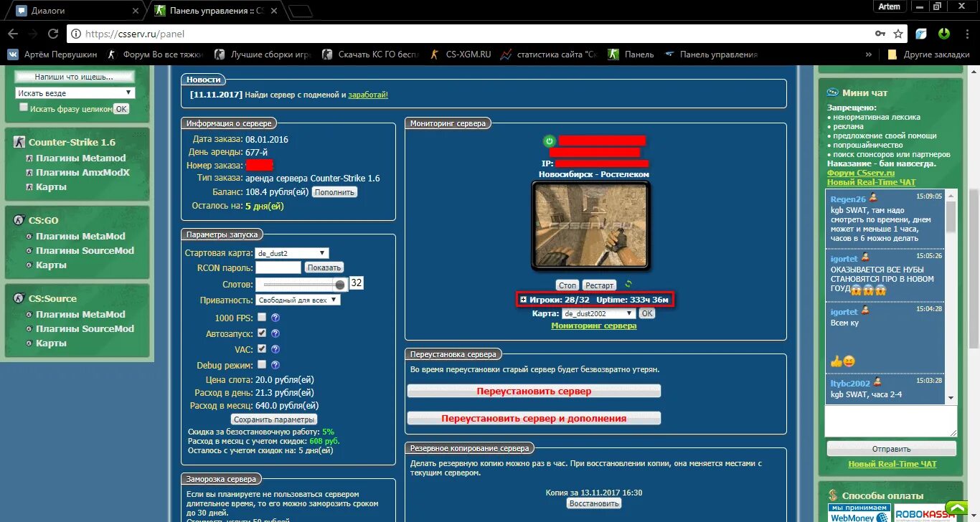980x522 pixels.
Task: Open the 'Артём Первушкин' VK bookmark
Action: click(x=51, y=54)
